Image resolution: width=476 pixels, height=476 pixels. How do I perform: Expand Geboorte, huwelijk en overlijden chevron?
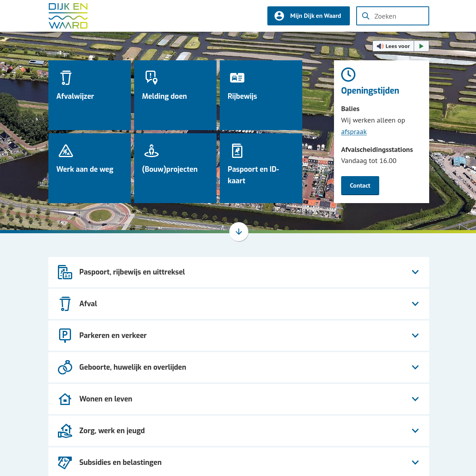[415, 367]
